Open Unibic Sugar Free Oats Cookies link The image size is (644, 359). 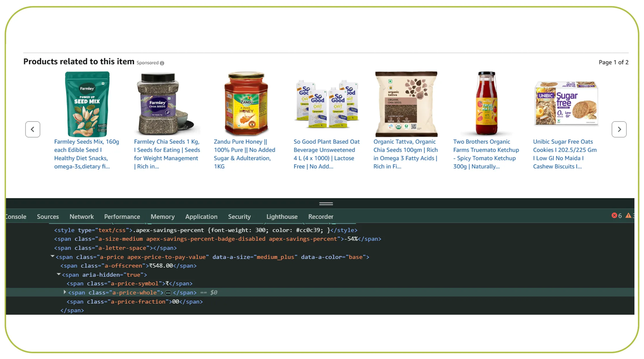[x=565, y=154]
